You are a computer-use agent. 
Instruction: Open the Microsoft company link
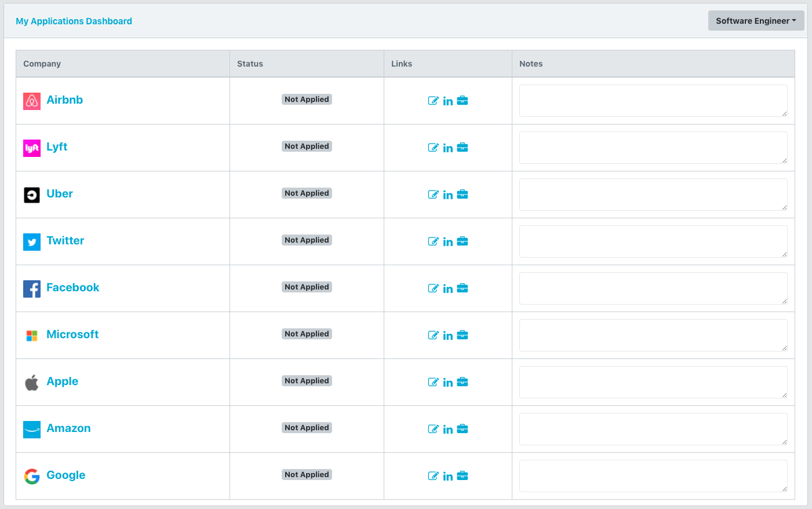(x=72, y=335)
